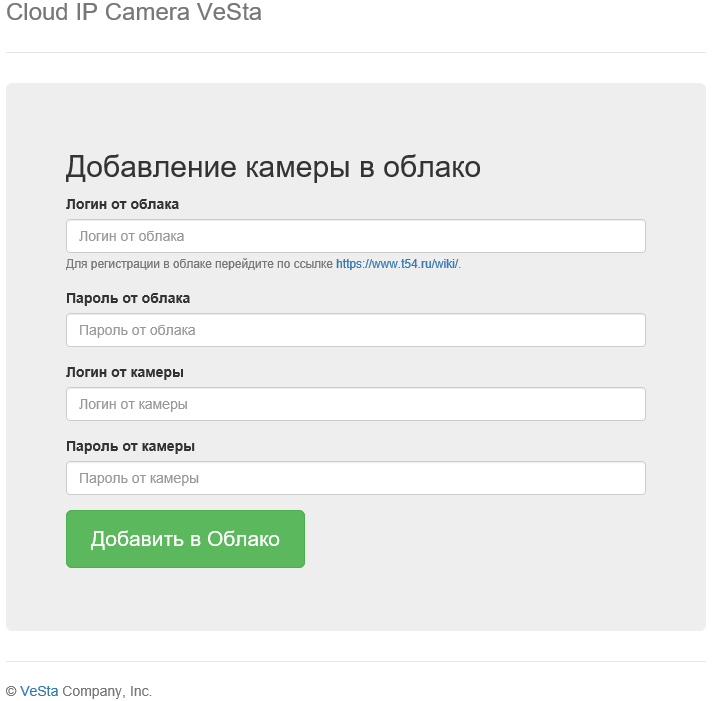The width and height of the screenshot is (712, 701).
Task: Click the Добавление камеры в облако heading
Action: tap(273, 167)
